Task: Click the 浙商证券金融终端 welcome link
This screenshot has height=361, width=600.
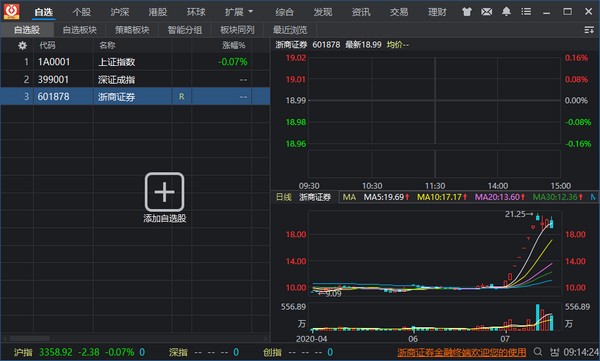Action: tap(461, 352)
